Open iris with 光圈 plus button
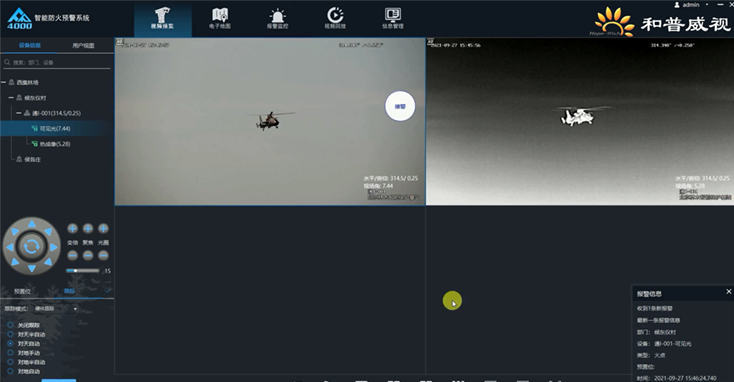Screen dimensions: 734x382 [103, 228]
